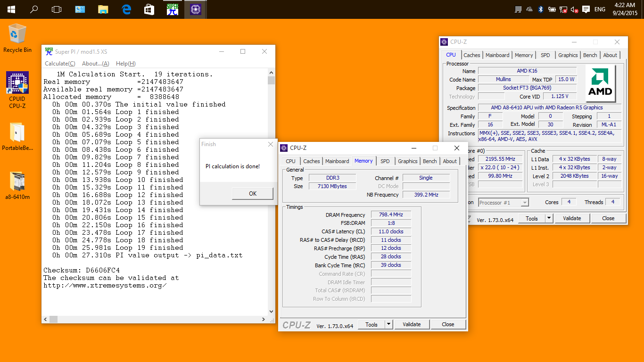Screen dimensions: 644x362
Task: Select the Checksum: D6606FC4 line
Action: click(82, 270)
